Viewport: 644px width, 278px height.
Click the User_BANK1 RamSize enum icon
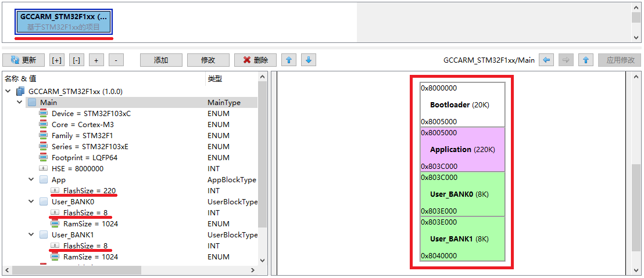coord(55,257)
